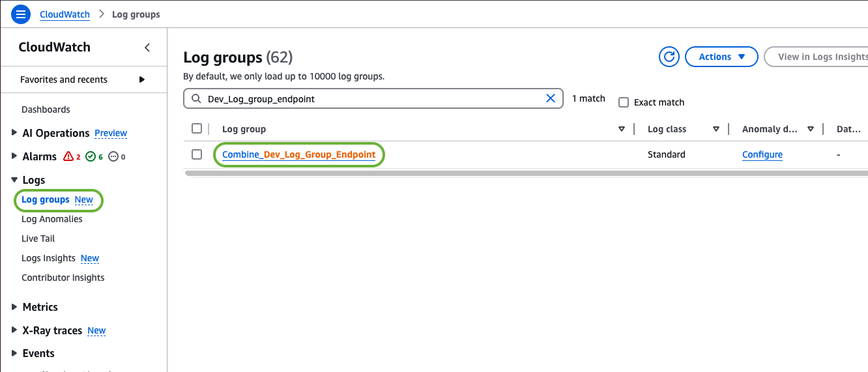Expand the Events section
The width and height of the screenshot is (868, 372).
pyautogui.click(x=15, y=353)
